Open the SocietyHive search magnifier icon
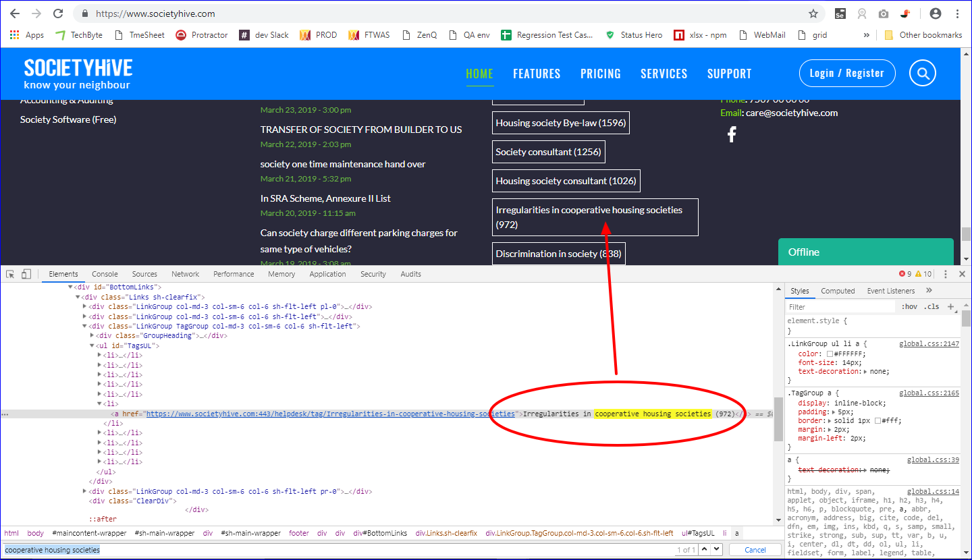The height and width of the screenshot is (560, 972). coord(922,73)
